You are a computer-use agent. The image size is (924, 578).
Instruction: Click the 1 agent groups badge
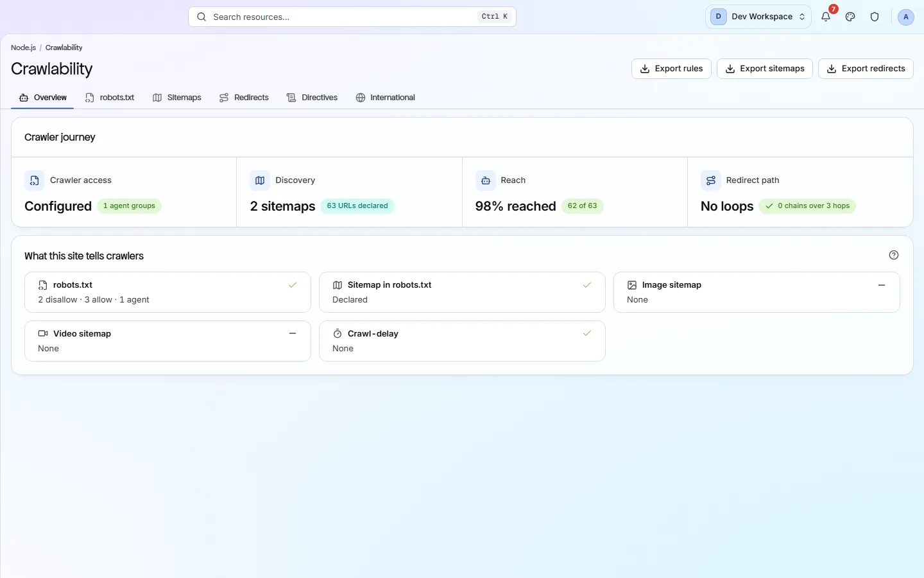[129, 206]
